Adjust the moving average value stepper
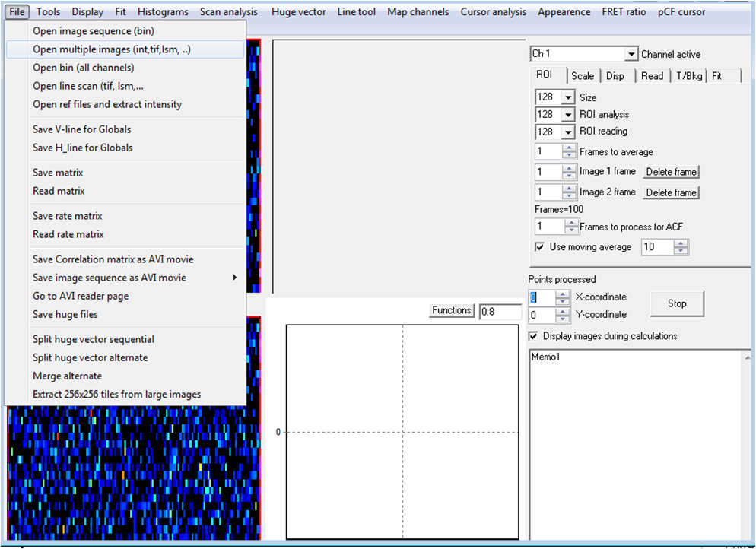This screenshot has height=549, width=756. [x=681, y=247]
